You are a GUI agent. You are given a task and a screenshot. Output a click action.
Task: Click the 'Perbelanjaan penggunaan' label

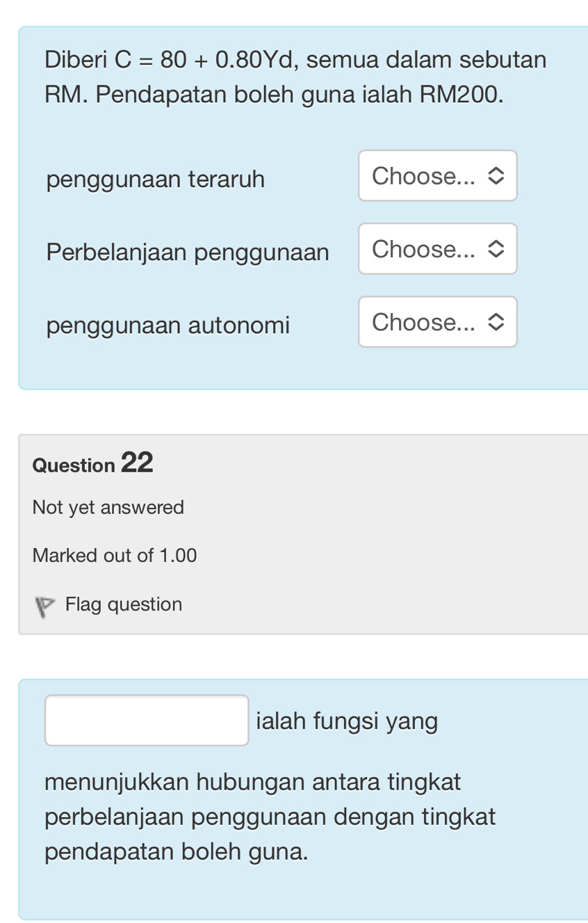(188, 252)
